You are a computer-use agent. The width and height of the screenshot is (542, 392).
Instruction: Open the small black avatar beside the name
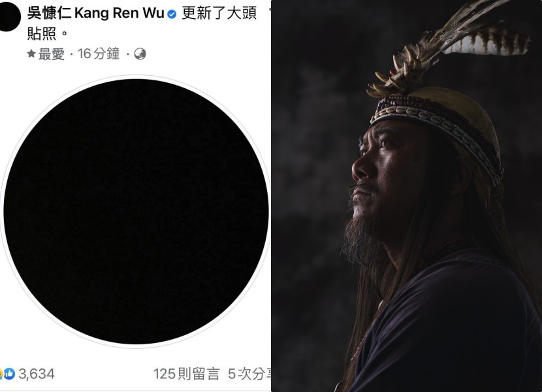pos(8,16)
